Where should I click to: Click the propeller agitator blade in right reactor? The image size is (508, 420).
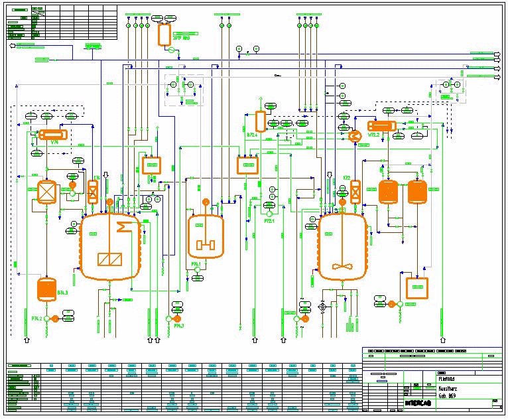click(x=342, y=267)
